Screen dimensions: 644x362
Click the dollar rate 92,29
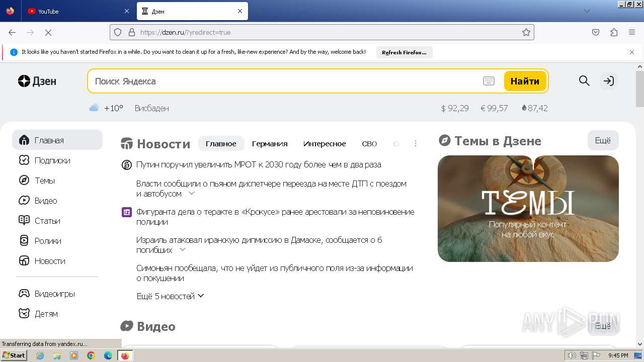click(455, 108)
